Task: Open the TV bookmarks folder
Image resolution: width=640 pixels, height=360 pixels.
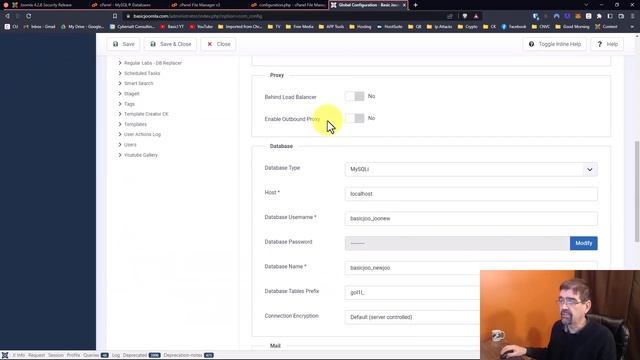Action: tap(274, 27)
